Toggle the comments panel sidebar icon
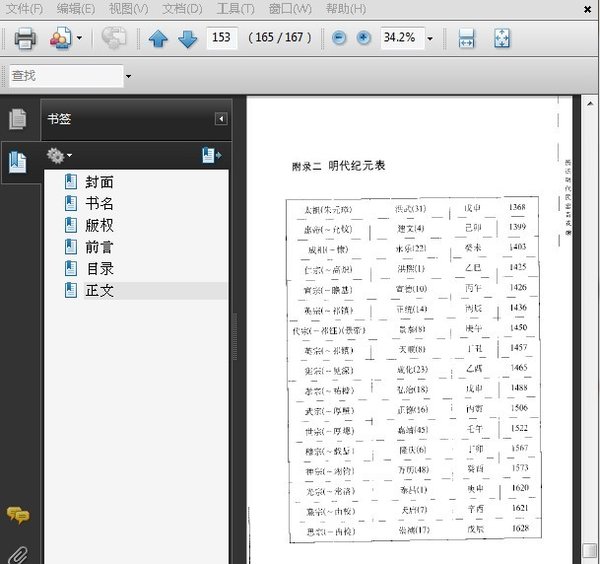The width and height of the screenshot is (600, 564). (18, 516)
